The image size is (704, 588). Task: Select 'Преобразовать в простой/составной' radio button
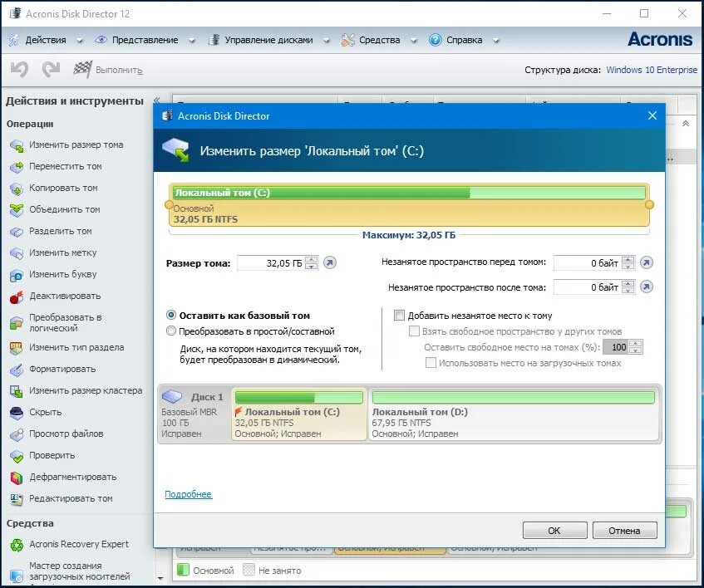tap(171, 331)
